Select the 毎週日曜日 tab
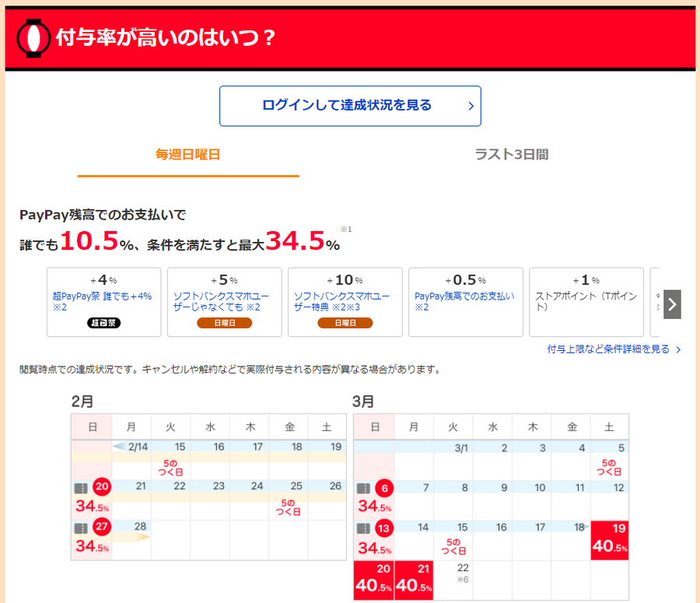 [188, 155]
